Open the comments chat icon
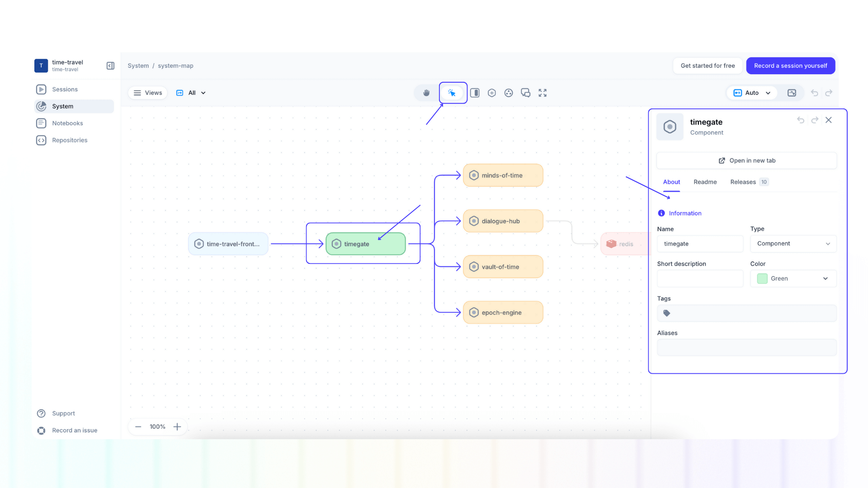Viewport: 868px width, 488px height. 525,93
